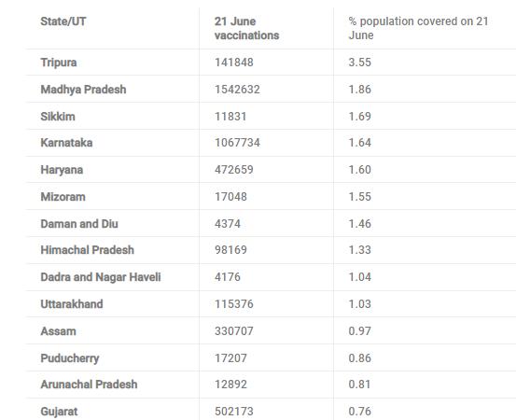Click Uttarakhand vaccinations value 115376
Image resolution: width=516 pixels, height=420 pixels.
(234, 304)
